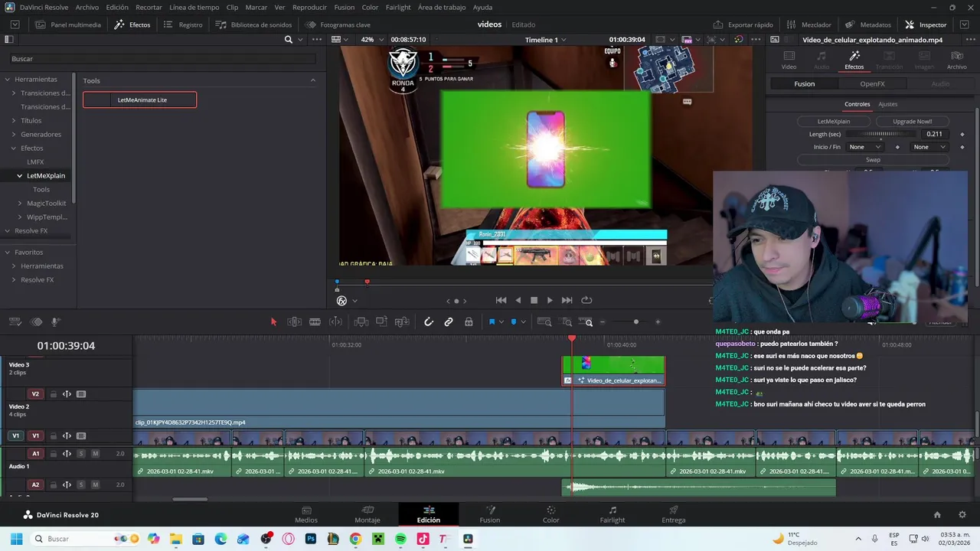Jump to last frame button

tap(567, 301)
